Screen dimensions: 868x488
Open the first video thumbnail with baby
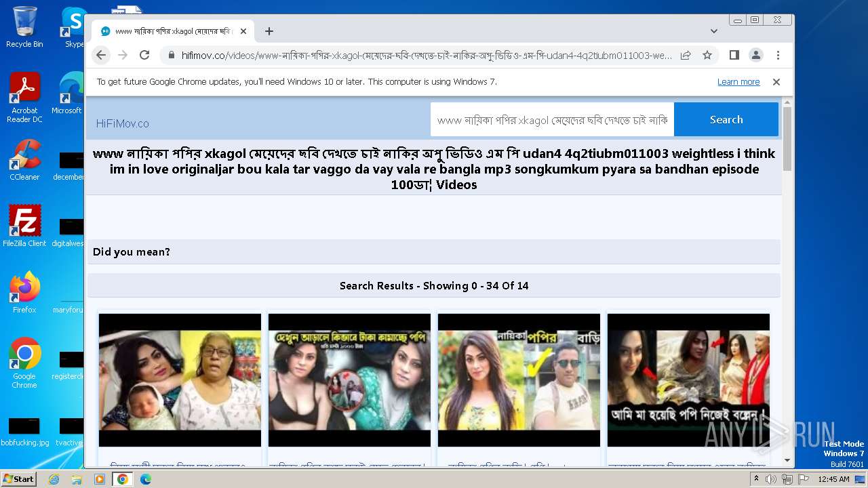pyautogui.click(x=180, y=380)
